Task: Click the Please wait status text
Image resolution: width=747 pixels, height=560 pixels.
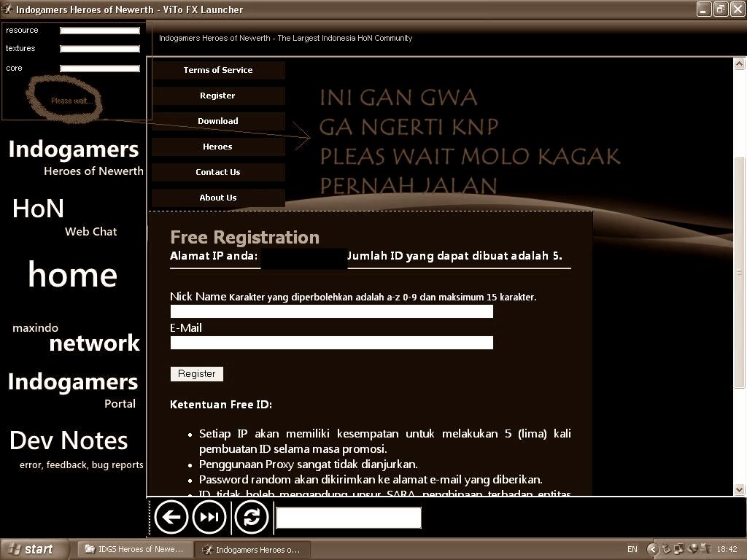Action: coord(72,101)
